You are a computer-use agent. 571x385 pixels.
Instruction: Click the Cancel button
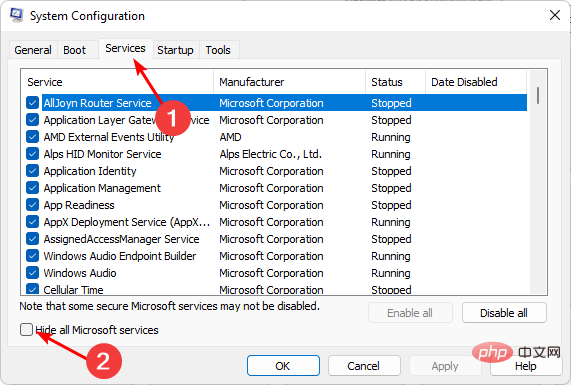pos(363,366)
